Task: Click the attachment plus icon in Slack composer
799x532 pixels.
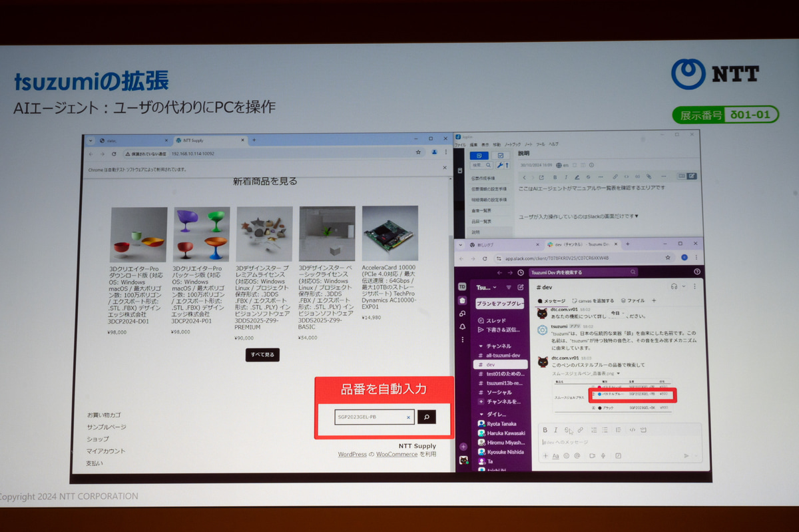Action: pyautogui.click(x=545, y=455)
